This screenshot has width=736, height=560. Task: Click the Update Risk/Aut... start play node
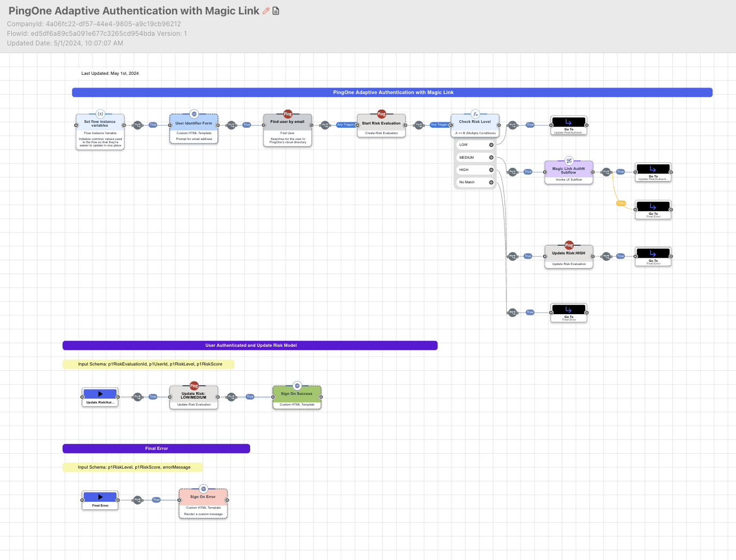click(x=100, y=397)
